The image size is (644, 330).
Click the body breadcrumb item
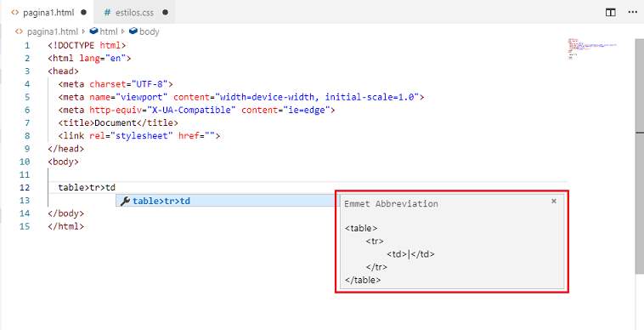(149, 31)
